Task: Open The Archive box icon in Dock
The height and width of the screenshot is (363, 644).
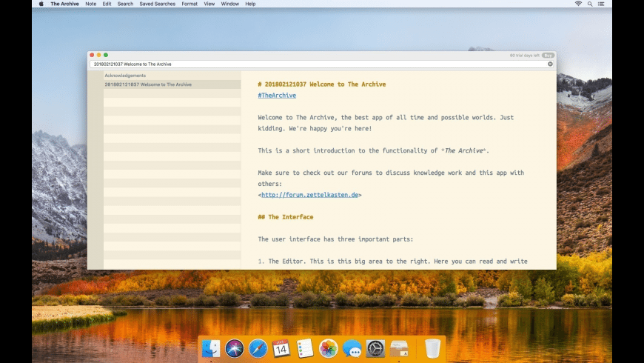Action: pos(399,348)
